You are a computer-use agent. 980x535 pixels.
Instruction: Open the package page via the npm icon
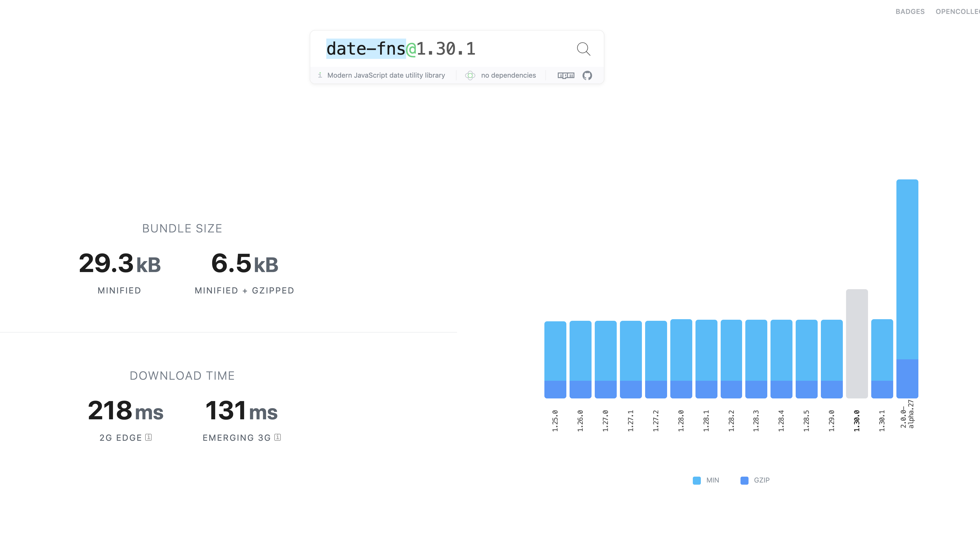click(566, 75)
